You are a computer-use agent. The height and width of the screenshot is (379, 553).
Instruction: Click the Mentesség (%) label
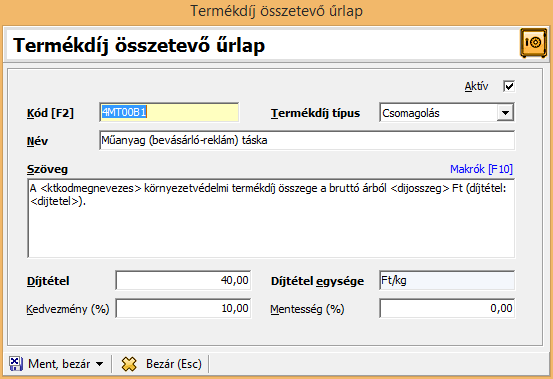(x=307, y=309)
